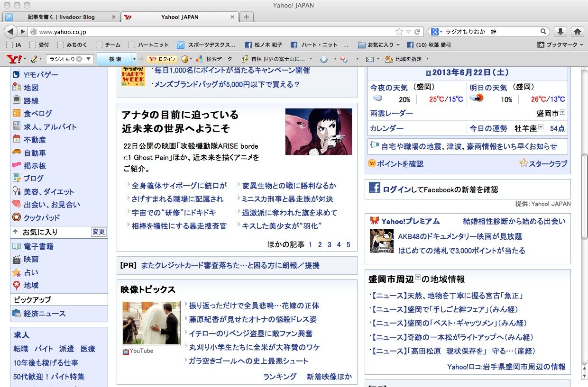
Task: Click the 変更 button beside お気に入り
Action: click(99, 232)
